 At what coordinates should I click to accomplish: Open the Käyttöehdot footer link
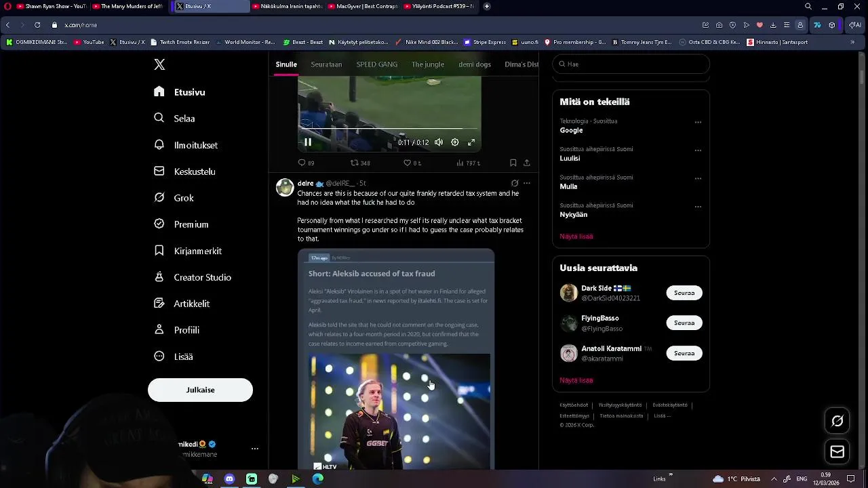click(574, 405)
